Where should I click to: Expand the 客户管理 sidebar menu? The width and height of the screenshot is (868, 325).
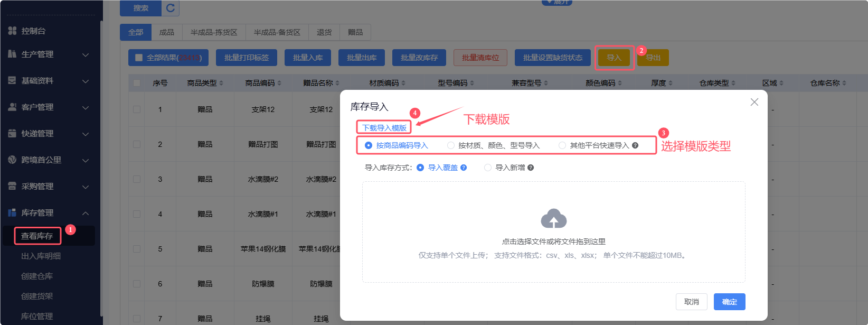click(86, 107)
